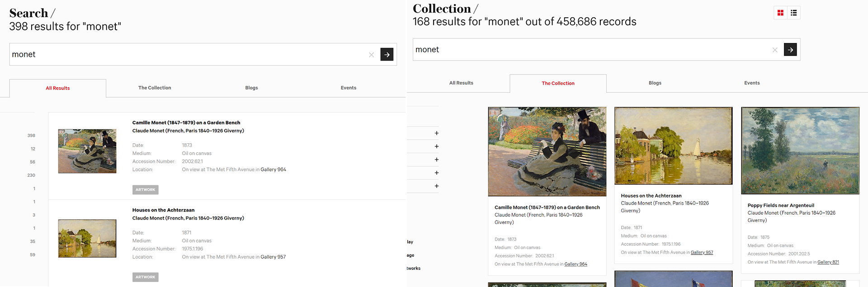
Task: Switch to list view in Collection panel
Action: click(793, 13)
